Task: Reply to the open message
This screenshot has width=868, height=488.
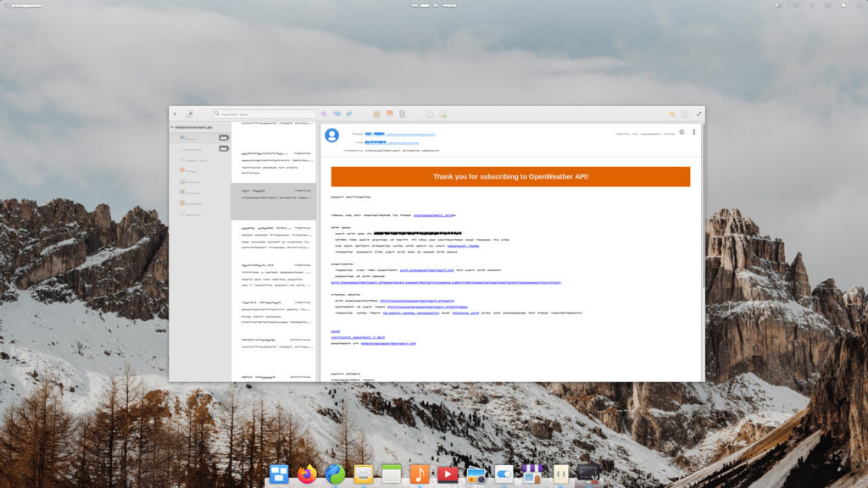Action: (x=324, y=114)
